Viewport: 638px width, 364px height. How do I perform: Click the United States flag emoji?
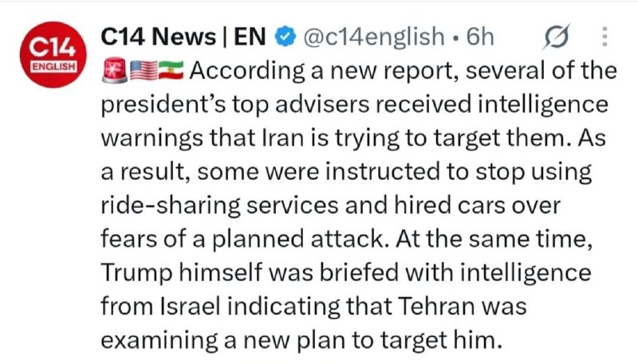[144, 71]
